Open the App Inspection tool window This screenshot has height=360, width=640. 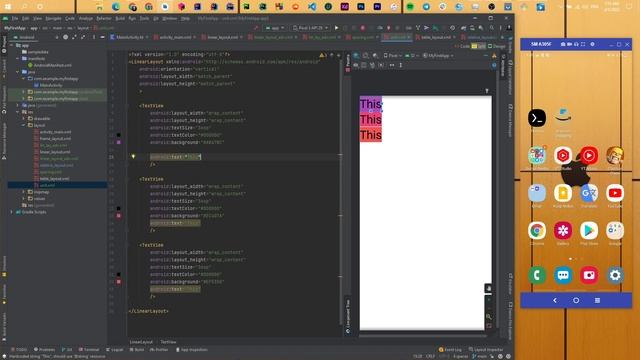tap(192, 350)
